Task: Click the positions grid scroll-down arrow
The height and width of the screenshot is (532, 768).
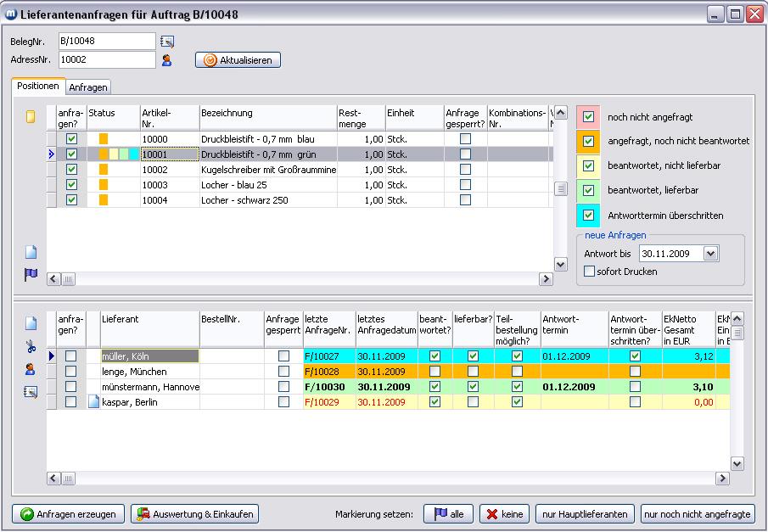Action: tap(560, 265)
